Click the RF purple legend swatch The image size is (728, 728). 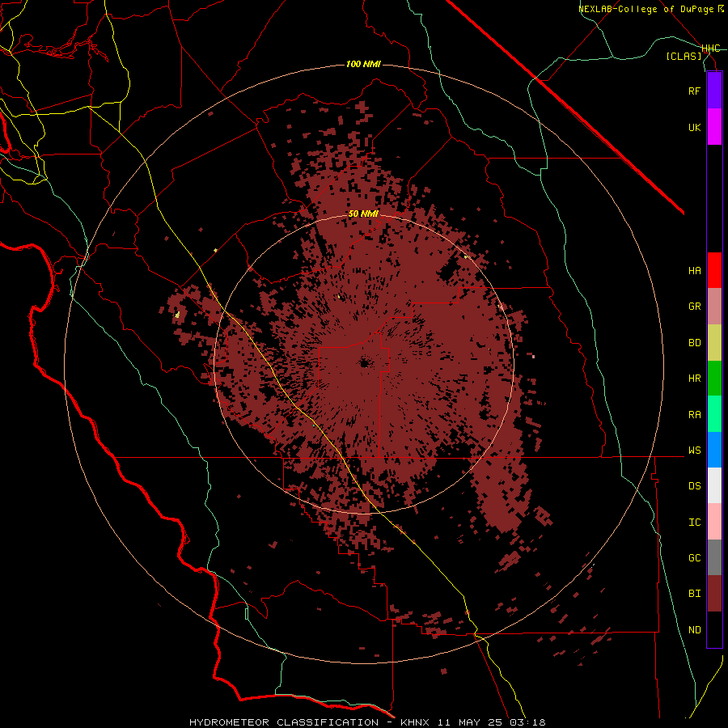[x=714, y=91]
